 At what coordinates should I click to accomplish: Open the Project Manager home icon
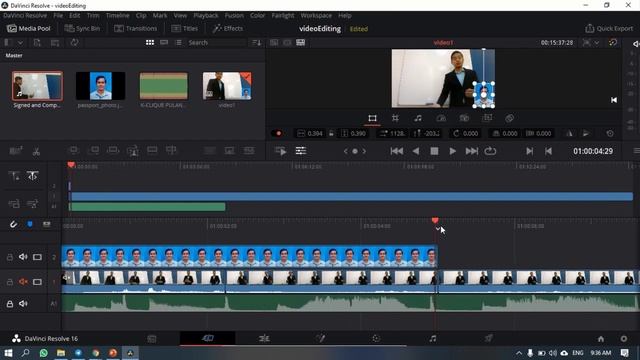click(600, 339)
